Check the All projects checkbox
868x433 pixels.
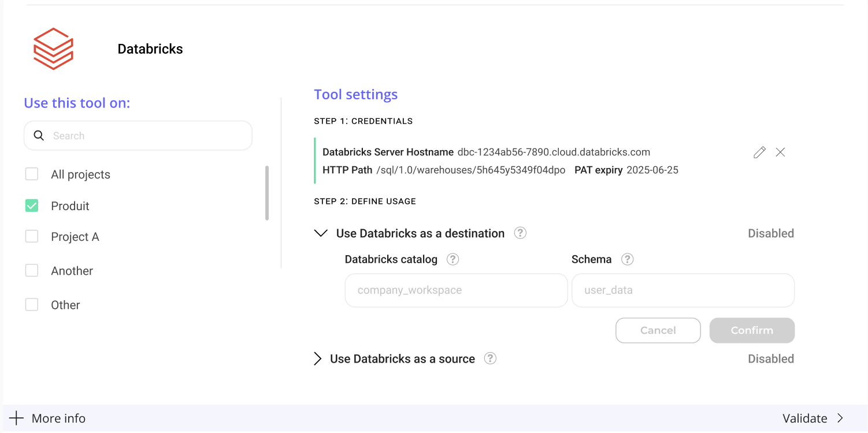32,174
